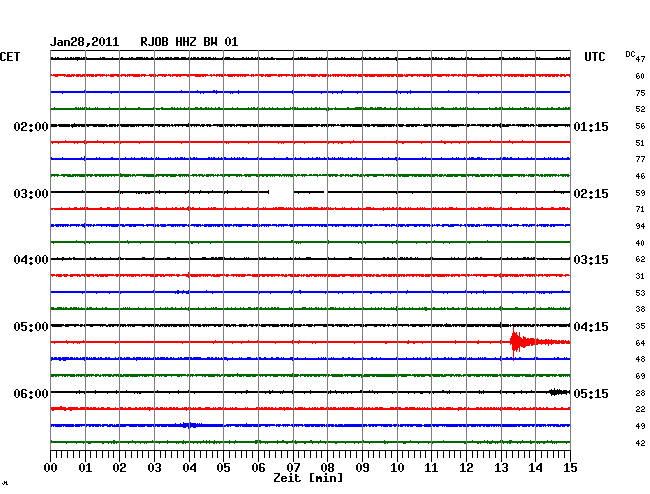Select DC value 94
650x494 pixels.
[x=640, y=226]
